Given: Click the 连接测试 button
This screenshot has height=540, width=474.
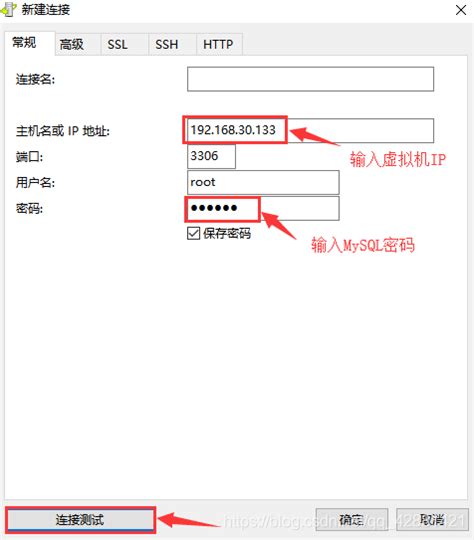Looking at the screenshot, I should coord(80,520).
